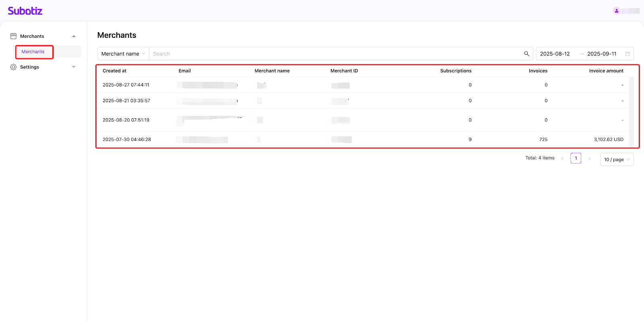Click the Settings menu label

pyautogui.click(x=30, y=67)
